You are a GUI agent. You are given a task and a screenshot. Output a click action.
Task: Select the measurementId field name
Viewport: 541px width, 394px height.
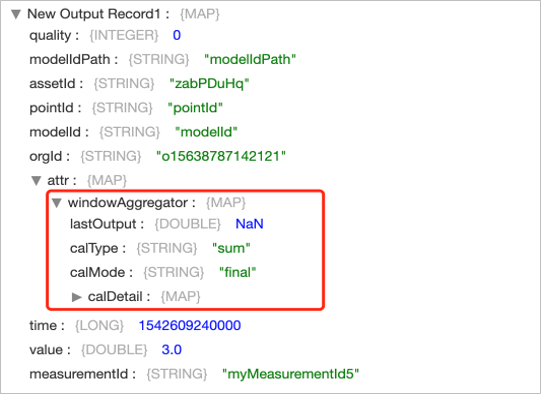pos(79,374)
